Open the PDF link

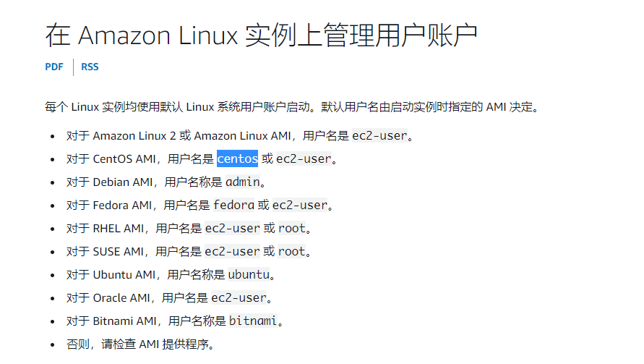tap(54, 67)
